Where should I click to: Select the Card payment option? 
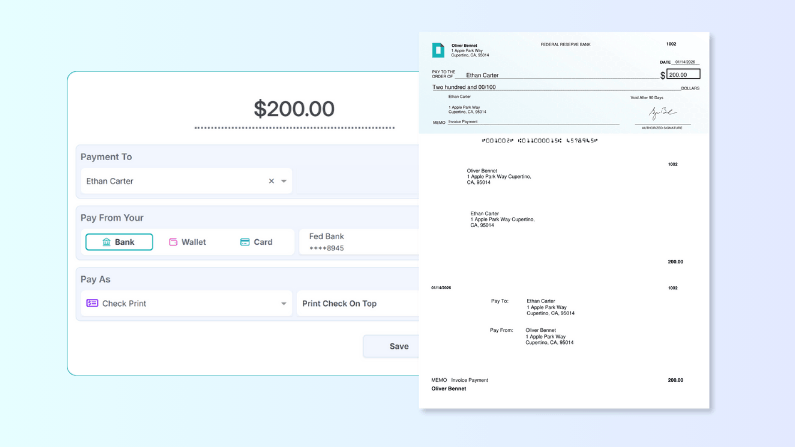(256, 242)
